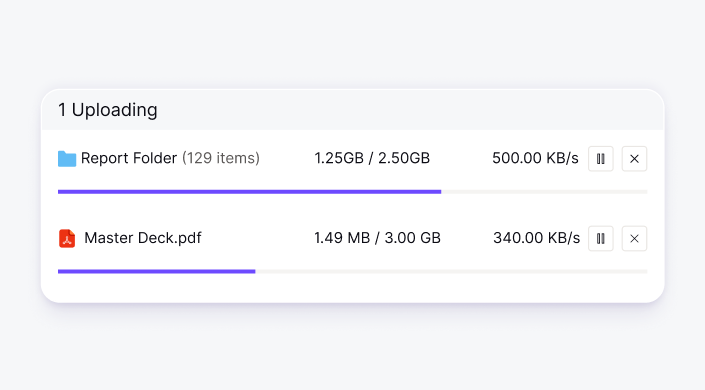The image size is (705, 390).
Task: Click the filled purple Master Deck progress
Action: pos(156,272)
